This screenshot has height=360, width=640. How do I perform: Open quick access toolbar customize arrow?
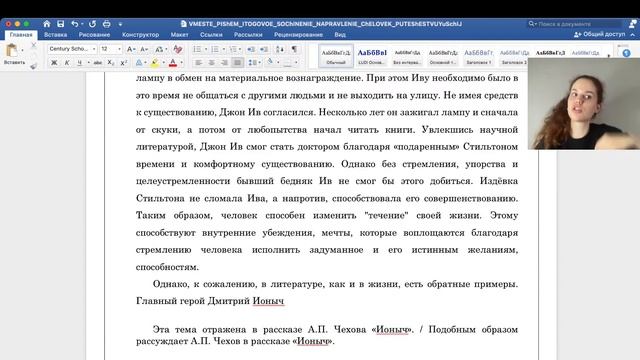[x=120, y=24]
